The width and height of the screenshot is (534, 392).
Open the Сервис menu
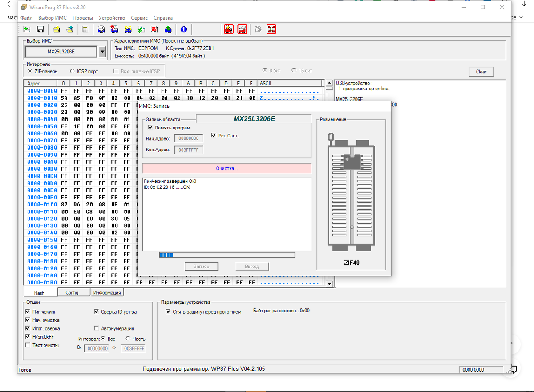[x=139, y=18]
